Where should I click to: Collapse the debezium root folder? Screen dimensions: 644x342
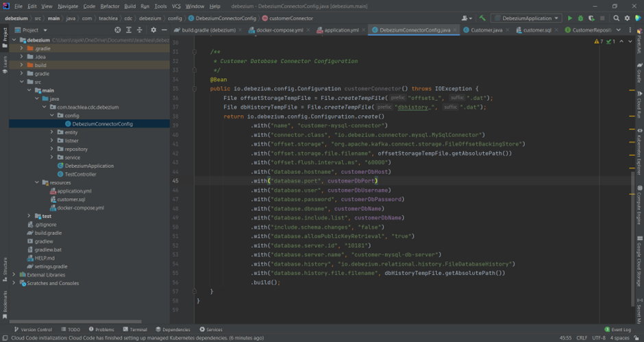coord(14,40)
